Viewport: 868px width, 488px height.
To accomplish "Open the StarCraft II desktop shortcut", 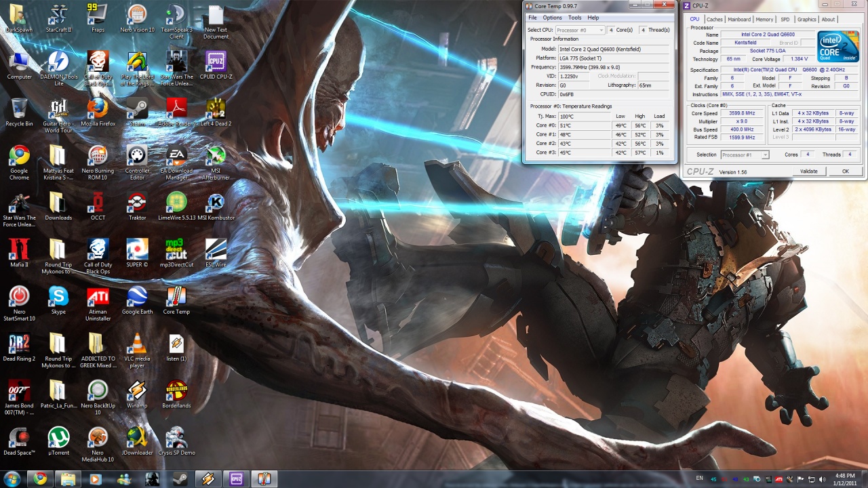I will pos(58,18).
